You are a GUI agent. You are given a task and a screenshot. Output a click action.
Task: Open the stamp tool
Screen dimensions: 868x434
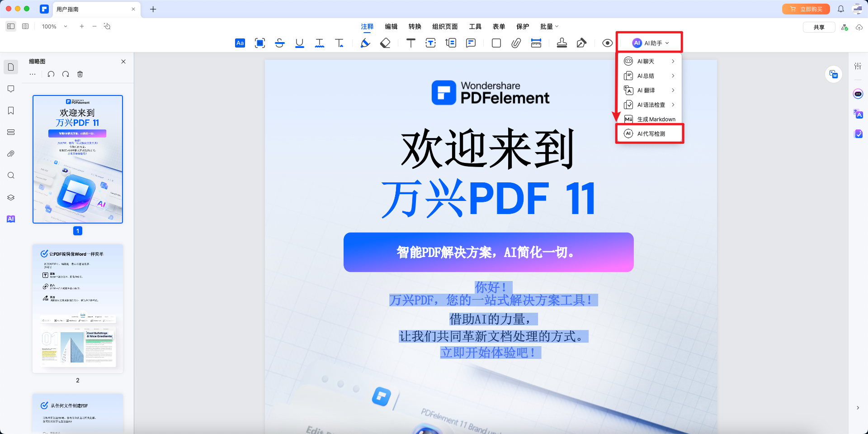[562, 43]
